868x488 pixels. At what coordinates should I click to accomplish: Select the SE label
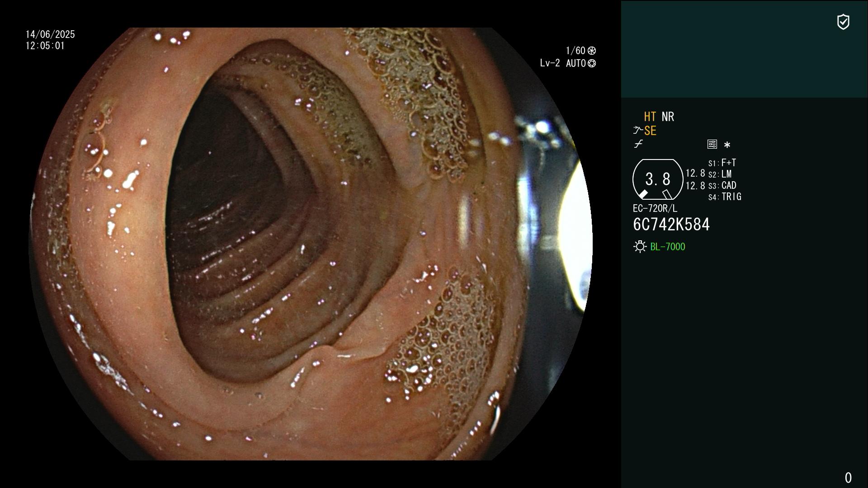point(650,131)
